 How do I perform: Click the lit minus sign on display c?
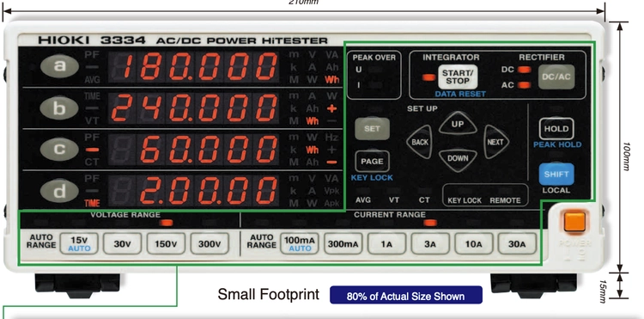coord(331,163)
